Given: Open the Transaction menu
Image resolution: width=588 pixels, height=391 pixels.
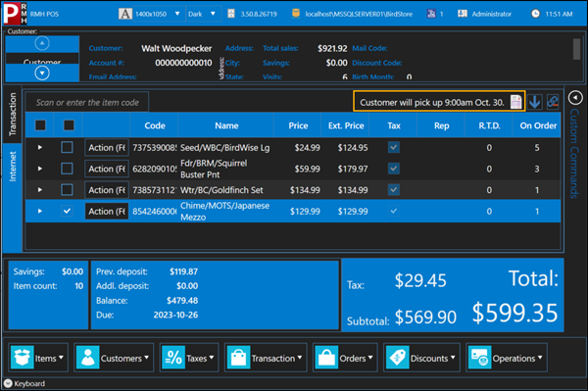Looking at the screenshot, I should coord(266,358).
